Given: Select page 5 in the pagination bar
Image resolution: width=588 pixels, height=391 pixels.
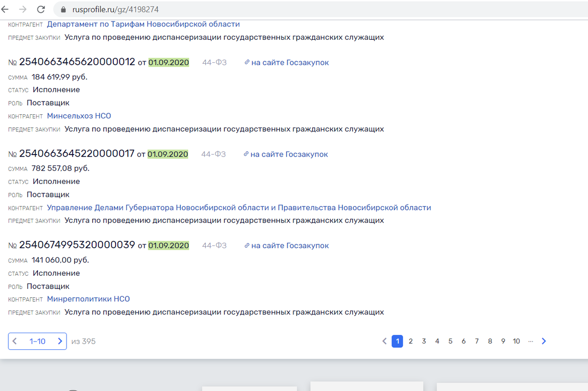Looking at the screenshot, I should 450,340.
